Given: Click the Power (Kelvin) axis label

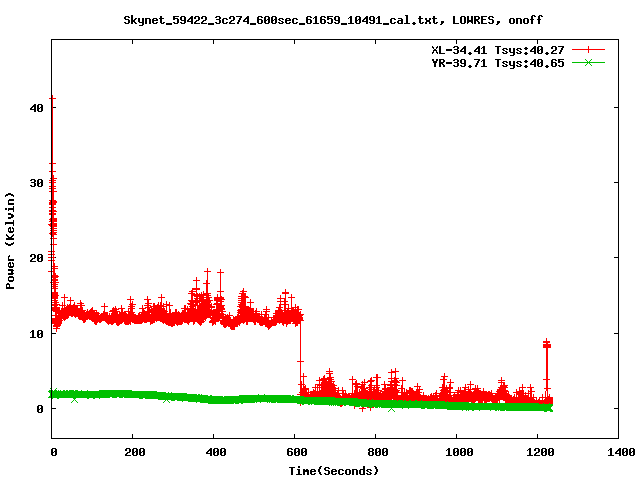Looking at the screenshot, I should [10, 241].
